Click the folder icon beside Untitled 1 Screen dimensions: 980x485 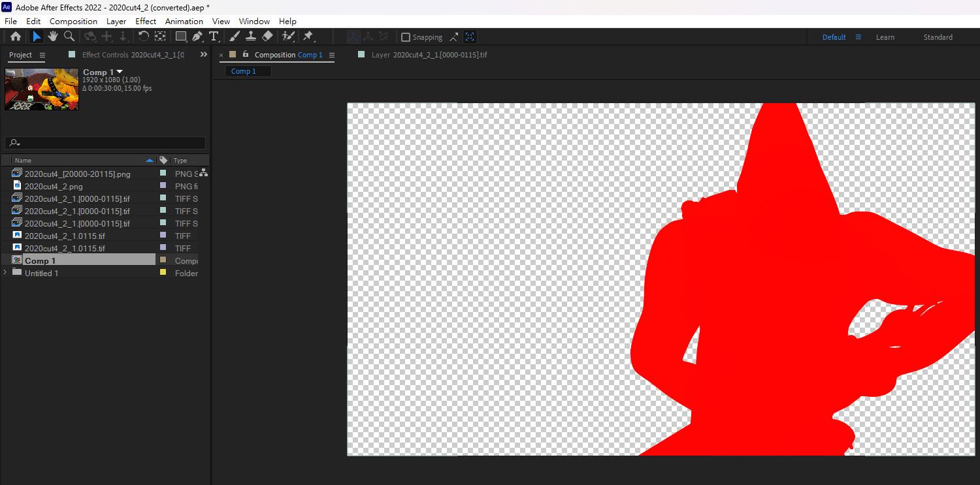[x=17, y=273]
